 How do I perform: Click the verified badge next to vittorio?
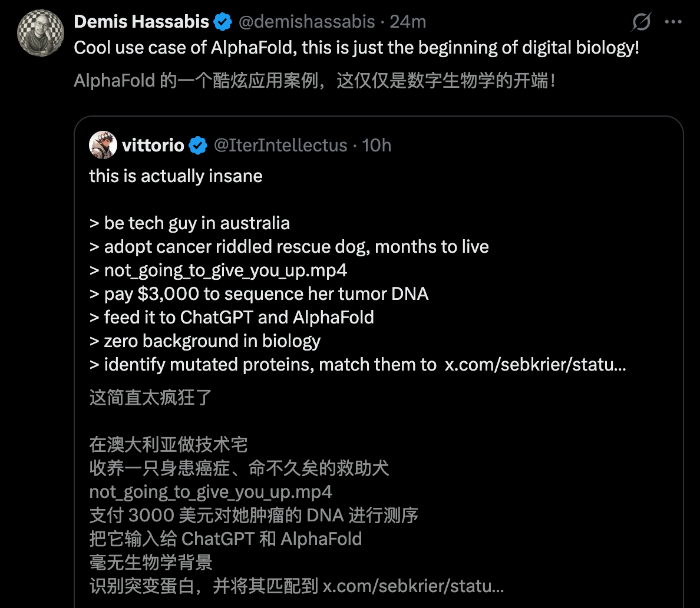[198, 145]
